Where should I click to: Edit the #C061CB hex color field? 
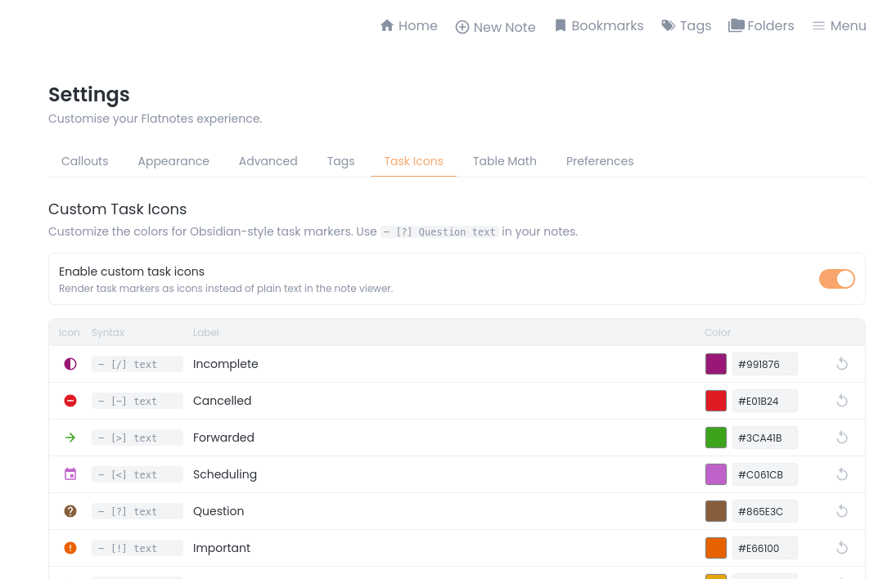[x=764, y=474]
